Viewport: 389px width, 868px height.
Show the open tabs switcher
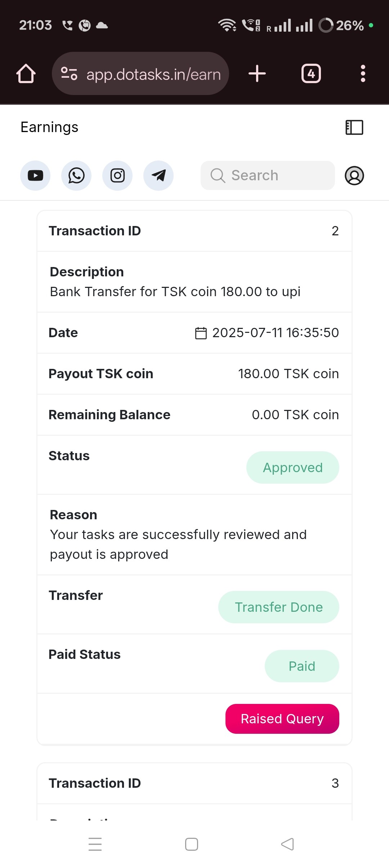(x=311, y=74)
